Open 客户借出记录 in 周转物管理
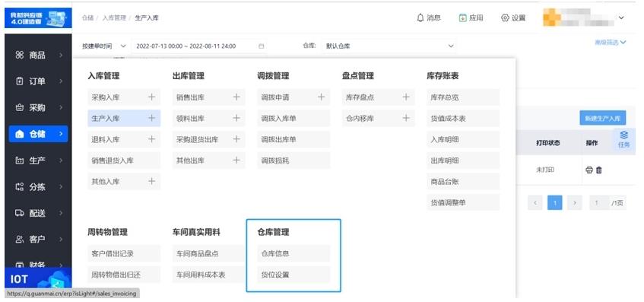 point(124,253)
